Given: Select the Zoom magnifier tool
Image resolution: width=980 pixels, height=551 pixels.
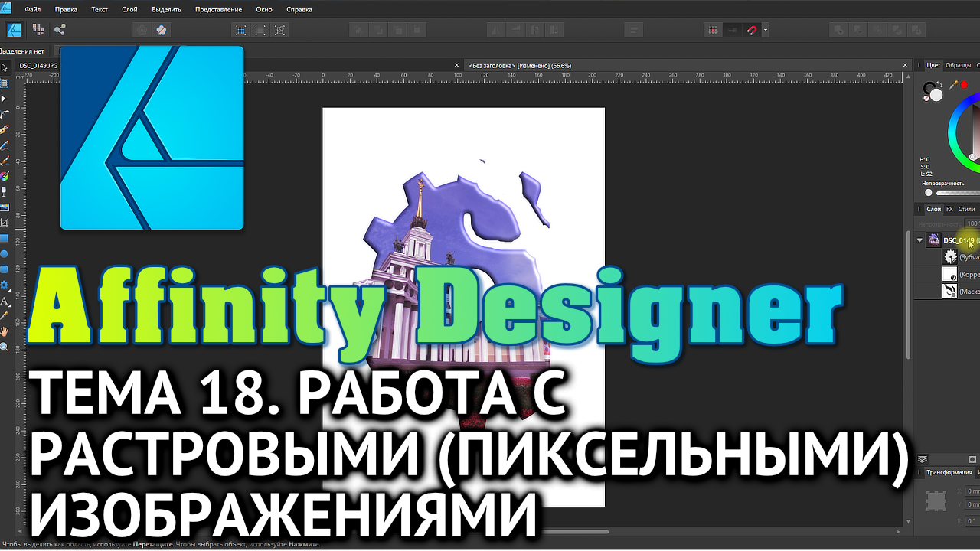Looking at the screenshot, I should click(5, 347).
